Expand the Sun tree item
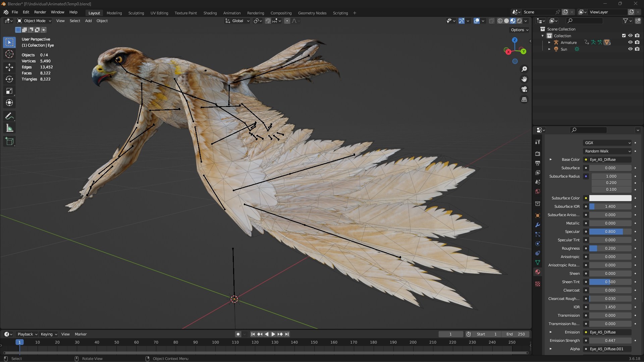The height and width of the screenshot is (362, 644). click(549, 49)
